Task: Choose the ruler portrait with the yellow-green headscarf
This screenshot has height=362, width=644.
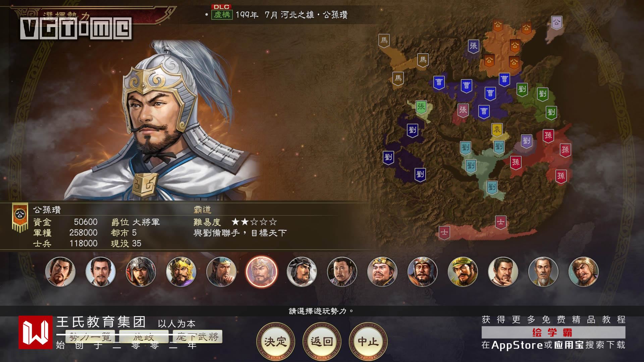Action: [463, 272]
